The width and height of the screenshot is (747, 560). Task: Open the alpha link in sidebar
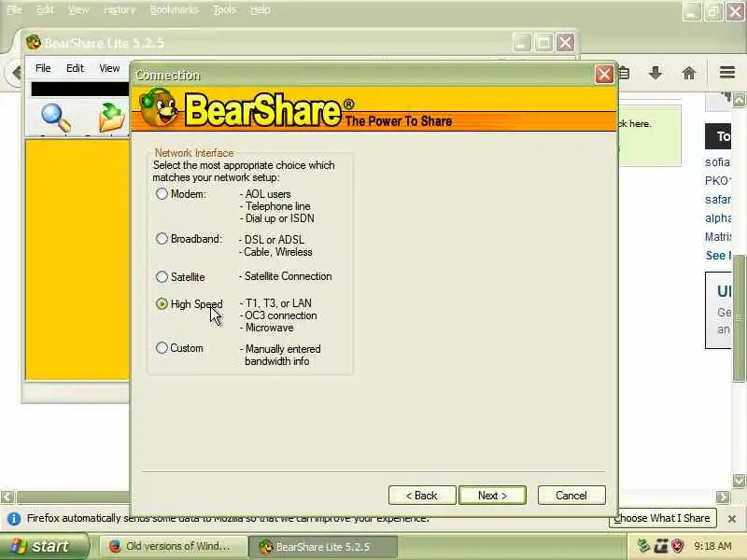718,217
